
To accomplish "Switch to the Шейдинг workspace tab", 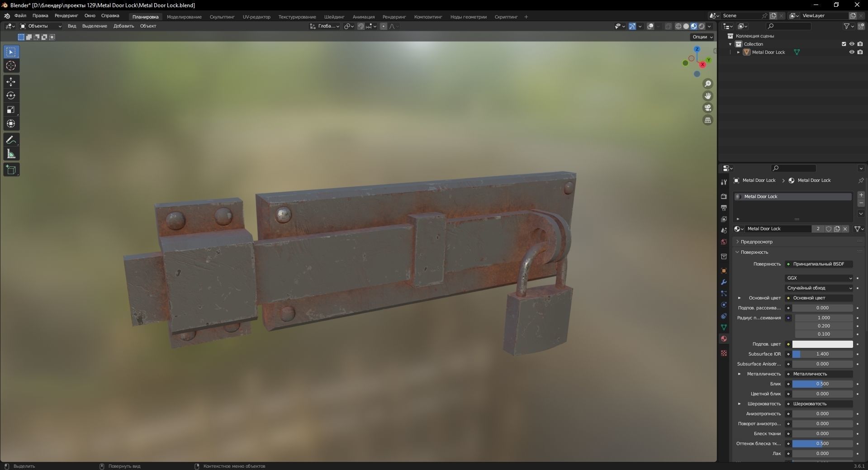I will click(334, 17).
